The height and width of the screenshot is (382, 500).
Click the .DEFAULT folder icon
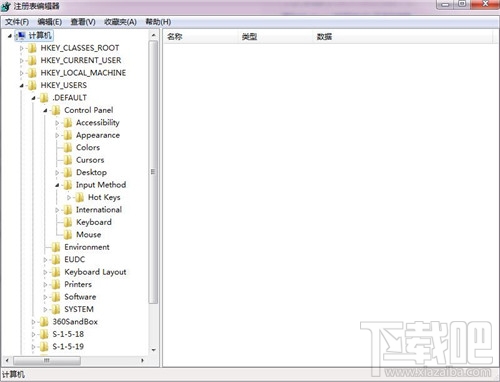pyautogui.click(x=44, y=98)
